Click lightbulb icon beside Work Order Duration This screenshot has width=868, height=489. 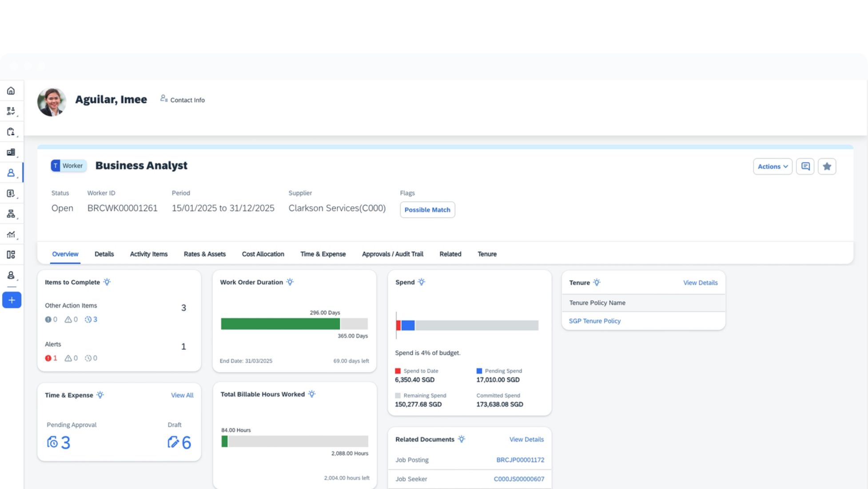tap(290, 282)
